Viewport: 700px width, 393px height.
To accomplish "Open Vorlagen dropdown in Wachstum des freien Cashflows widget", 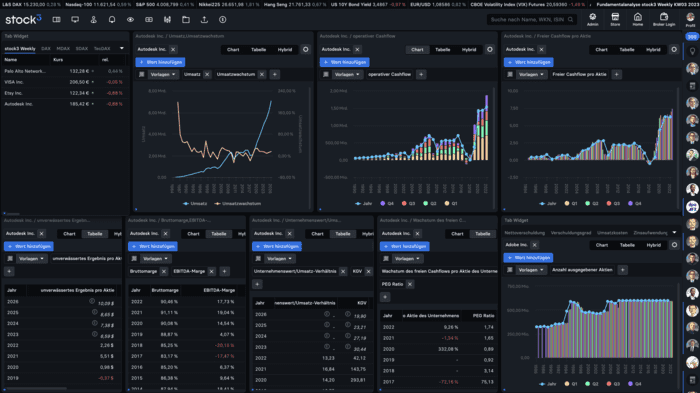I will pos(408,259).
